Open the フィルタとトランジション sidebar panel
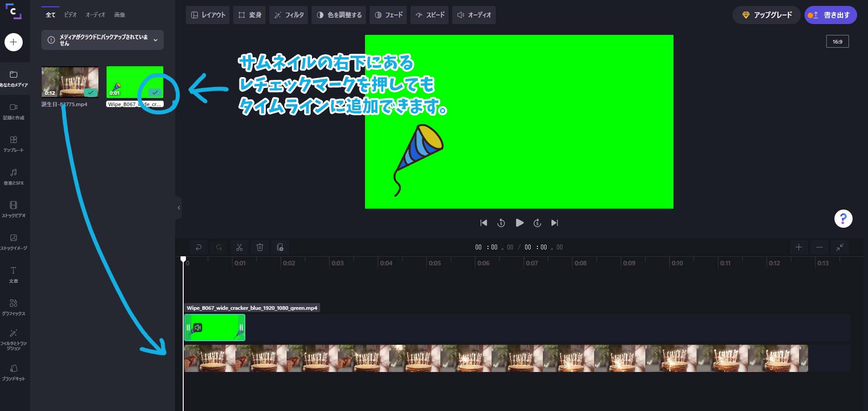The height and width of the screenshot is (411, 868). (14, 339)
